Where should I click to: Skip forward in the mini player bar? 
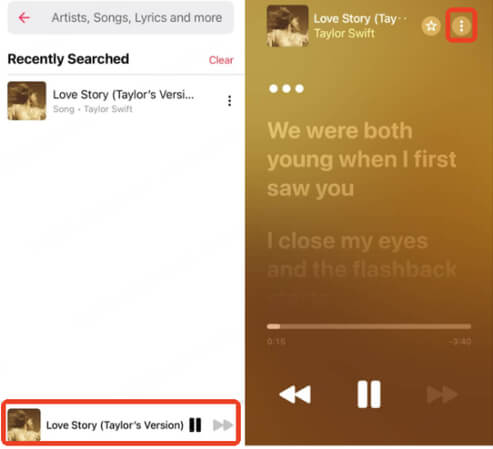click(x=223, y=425)
